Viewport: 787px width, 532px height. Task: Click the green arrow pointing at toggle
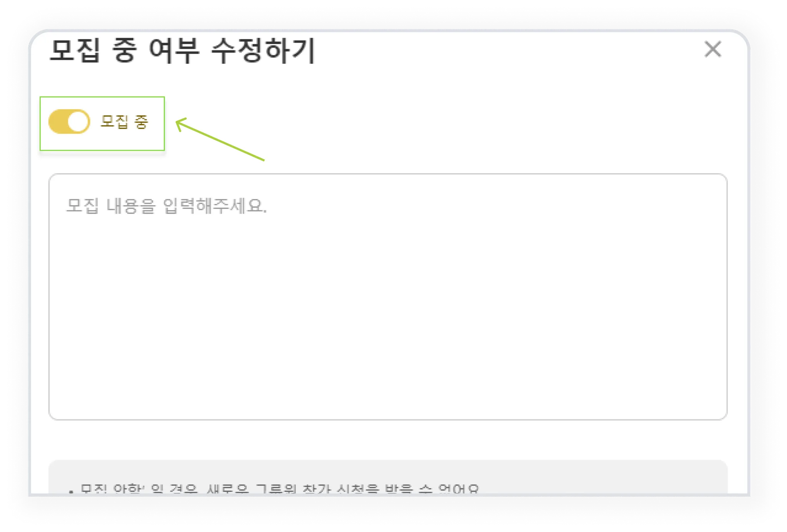click(219, 139)
